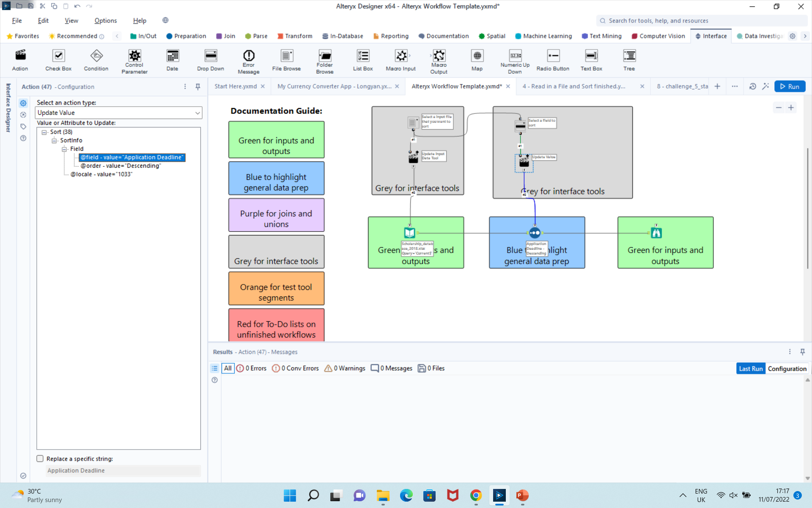
Task: Show more workflow tabs overflow menu
Action: 735,86
